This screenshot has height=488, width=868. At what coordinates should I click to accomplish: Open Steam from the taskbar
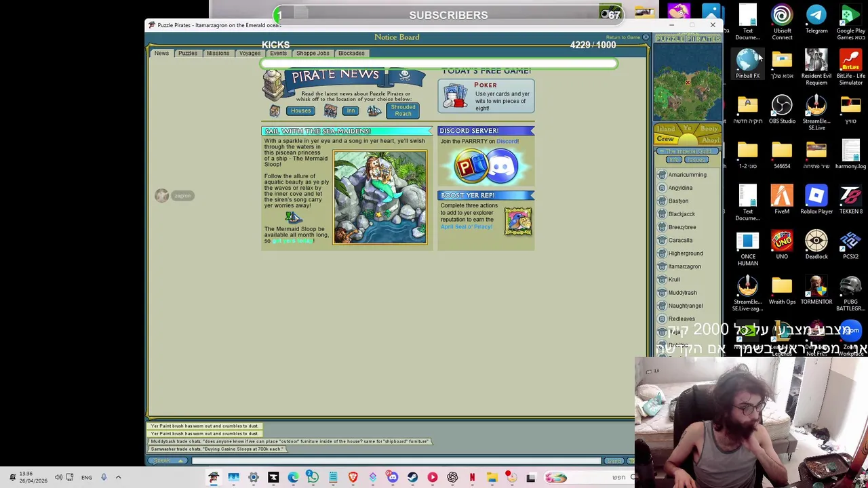click(412, 477)
